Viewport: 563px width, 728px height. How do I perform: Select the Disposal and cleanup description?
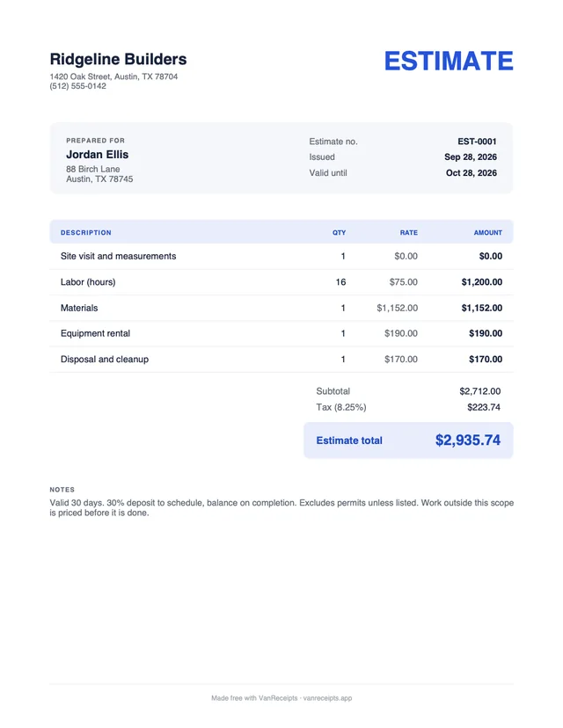pos(105,360)
